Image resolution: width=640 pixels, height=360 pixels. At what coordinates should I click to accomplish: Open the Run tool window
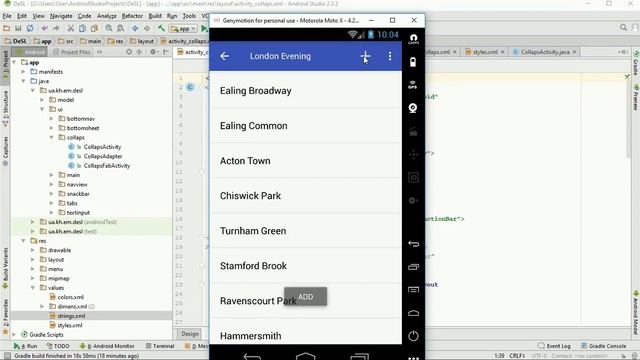coord(25,346)
